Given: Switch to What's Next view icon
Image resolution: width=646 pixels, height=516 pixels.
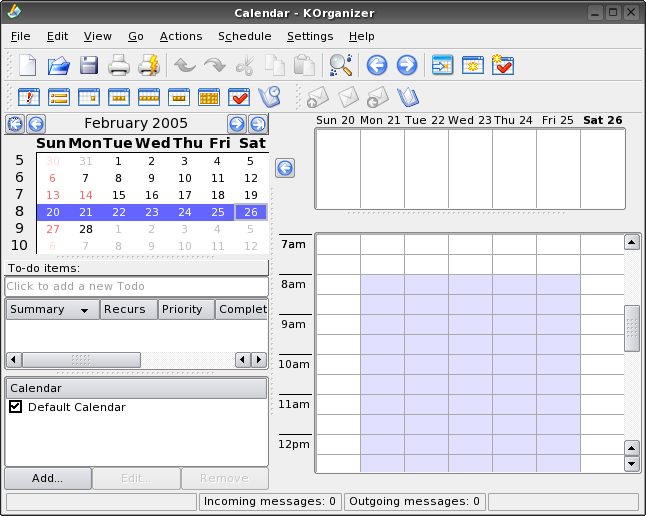Looking at the screenshot, I should pyautogui.click(x=29, y=97).
